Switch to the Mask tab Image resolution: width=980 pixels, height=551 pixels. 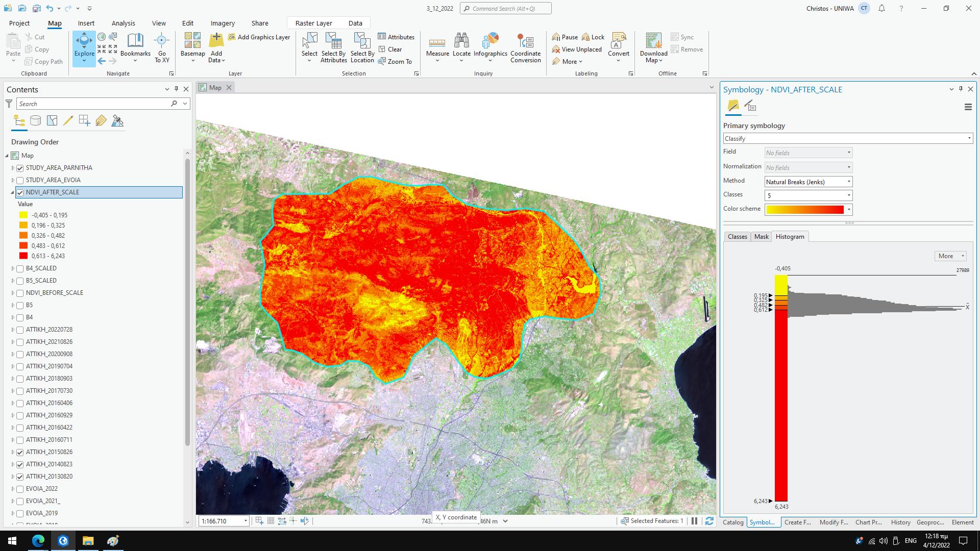click(x=761, y=236)
